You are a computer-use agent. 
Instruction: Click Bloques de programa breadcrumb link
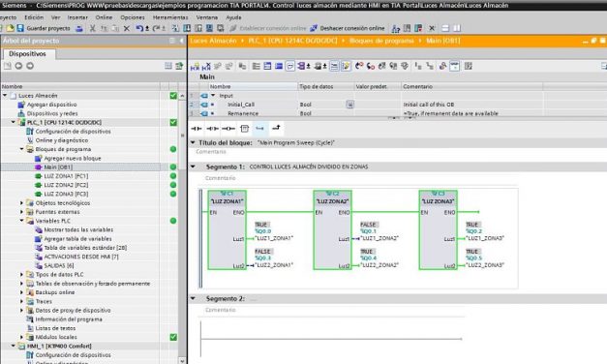click(381, 41)
